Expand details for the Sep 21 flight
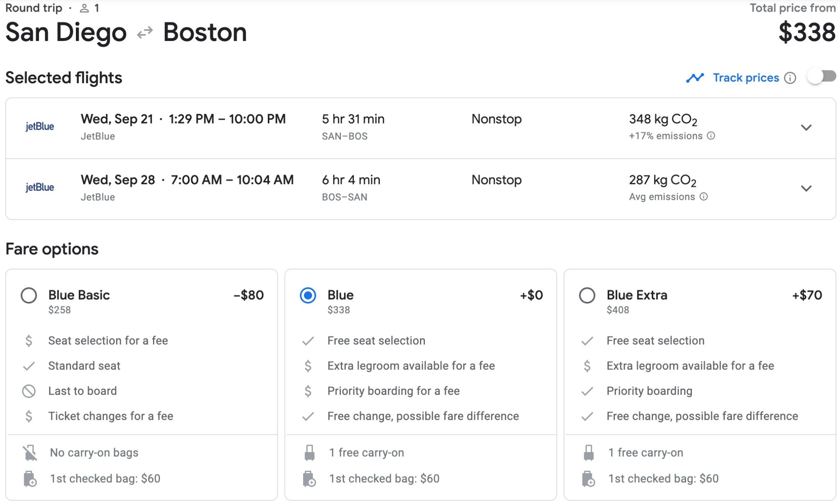The image size is (840, 504). point(806,127)
